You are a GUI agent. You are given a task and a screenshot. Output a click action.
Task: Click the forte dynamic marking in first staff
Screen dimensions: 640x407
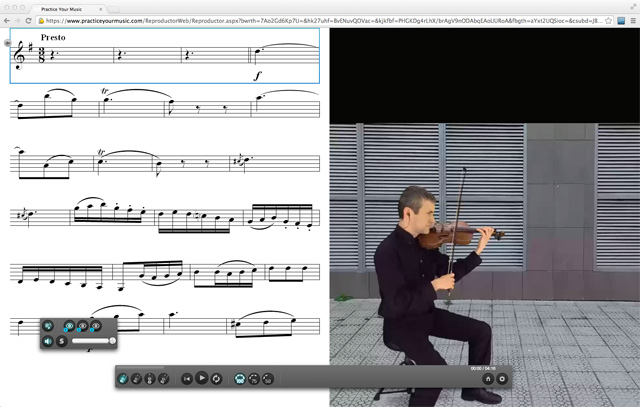(x=257, y=76)
